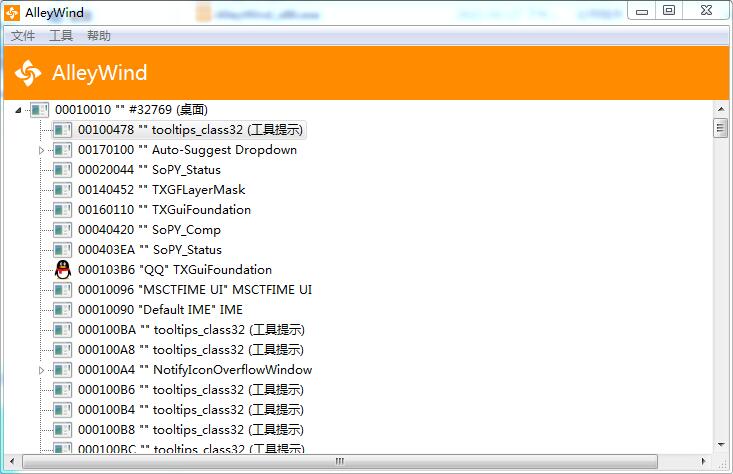The height and width of the screenshot is (474, 733).
Task: Select row 000100A8 tooltips_class32
Action: pos(191,350)
